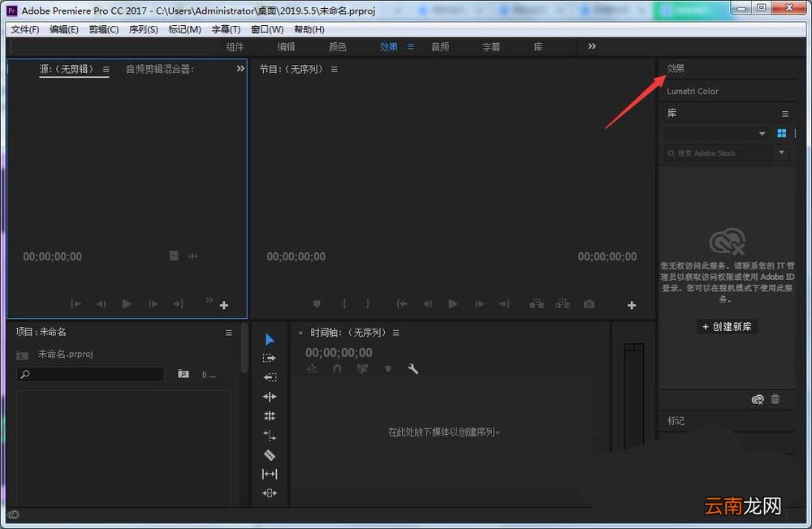The height and width of the screenshot is (529, 812).
Task: Open Source panel menu
Action: coord(106,69)
